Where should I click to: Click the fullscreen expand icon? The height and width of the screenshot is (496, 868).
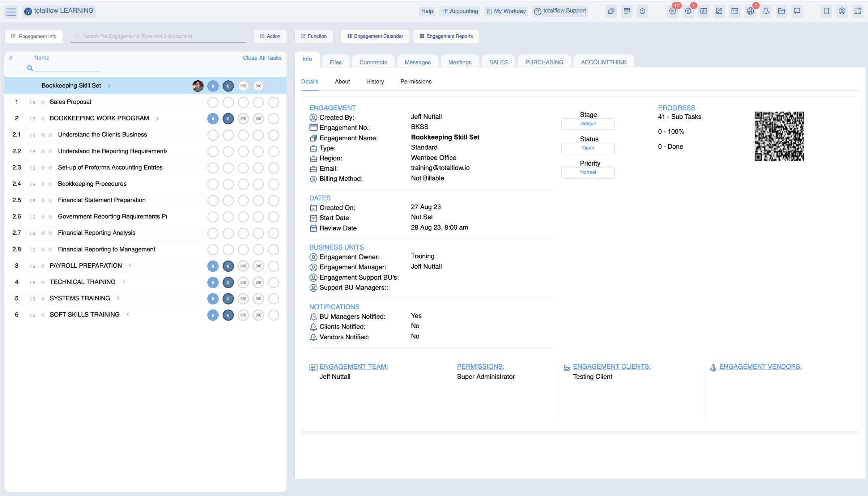coord(858,11)
